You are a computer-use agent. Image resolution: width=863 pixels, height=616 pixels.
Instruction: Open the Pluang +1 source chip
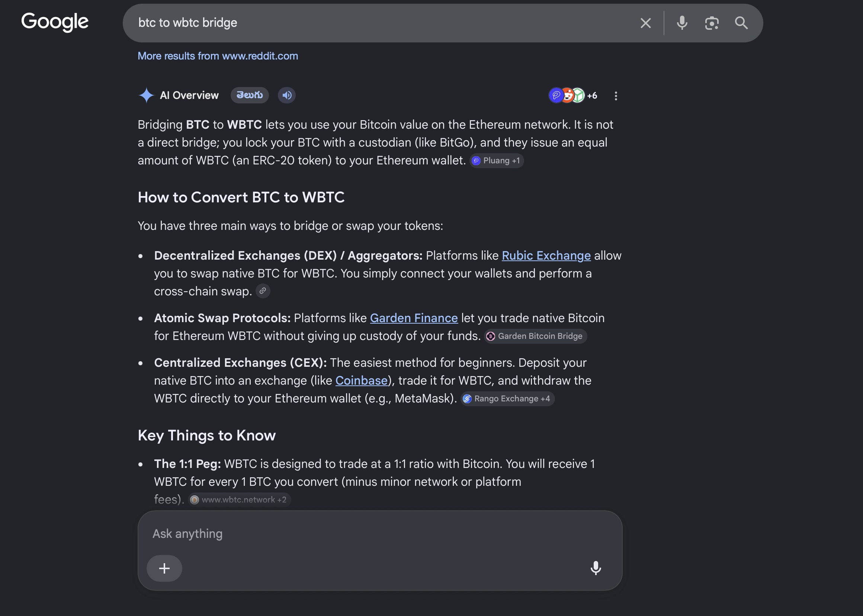(497, 161)
